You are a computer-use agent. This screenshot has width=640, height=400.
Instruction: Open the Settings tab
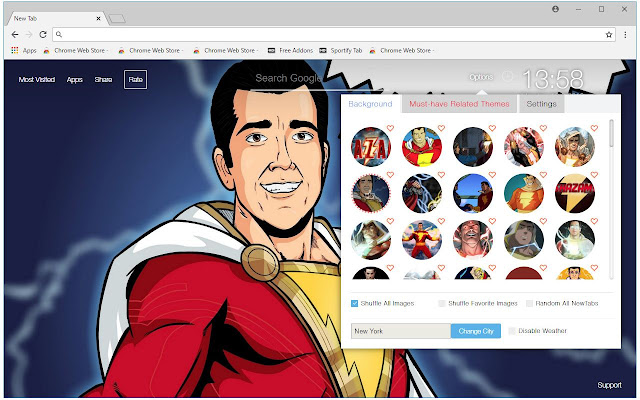541,104
